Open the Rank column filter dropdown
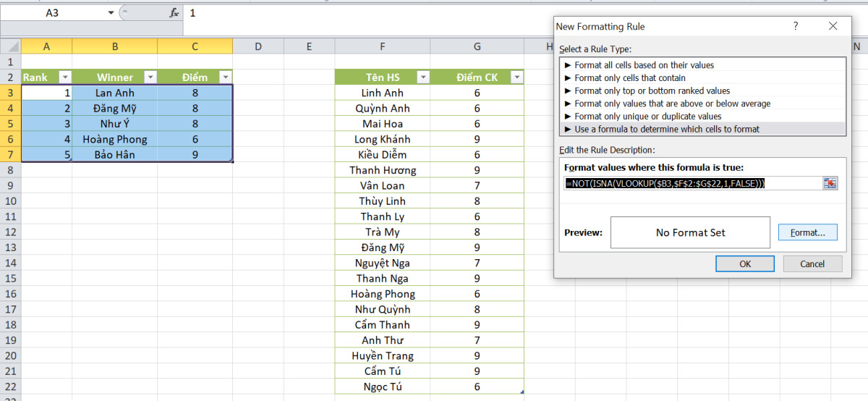The height and width of the screenshot is (401, 868). pos(64,77)
